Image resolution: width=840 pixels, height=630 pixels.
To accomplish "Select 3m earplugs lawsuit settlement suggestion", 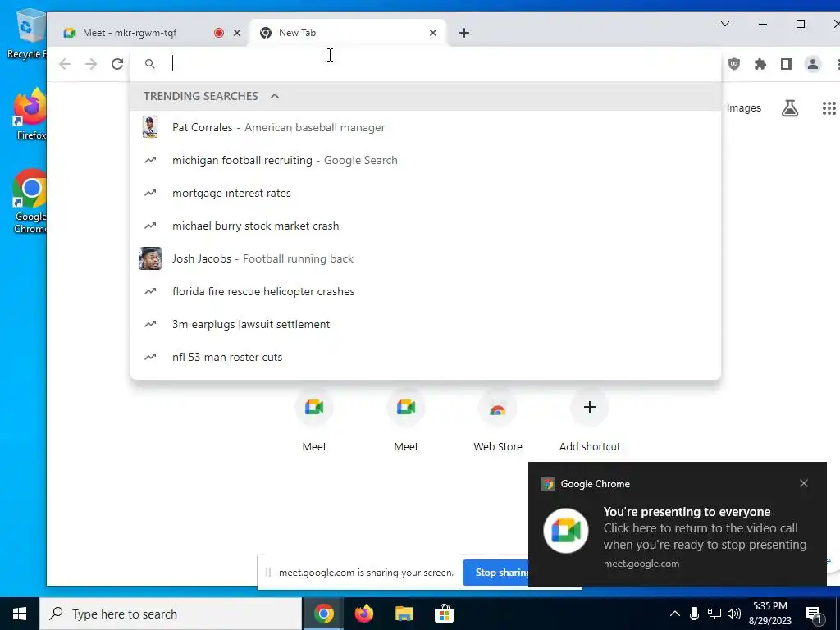I will 426,324.
